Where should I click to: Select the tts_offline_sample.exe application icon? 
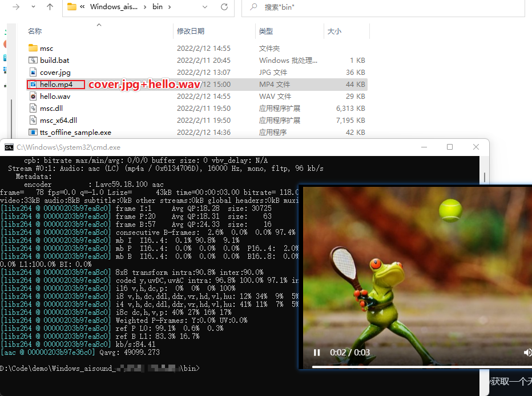33,132
